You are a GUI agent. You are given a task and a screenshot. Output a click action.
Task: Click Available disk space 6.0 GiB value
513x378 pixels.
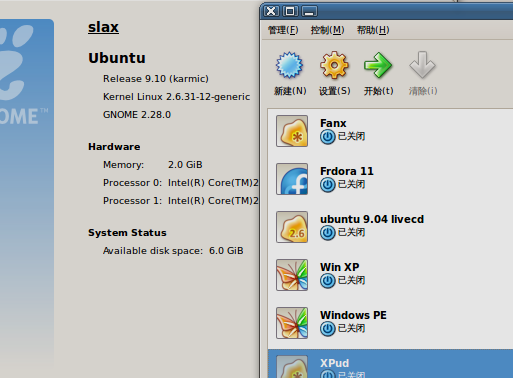(226, 251)
